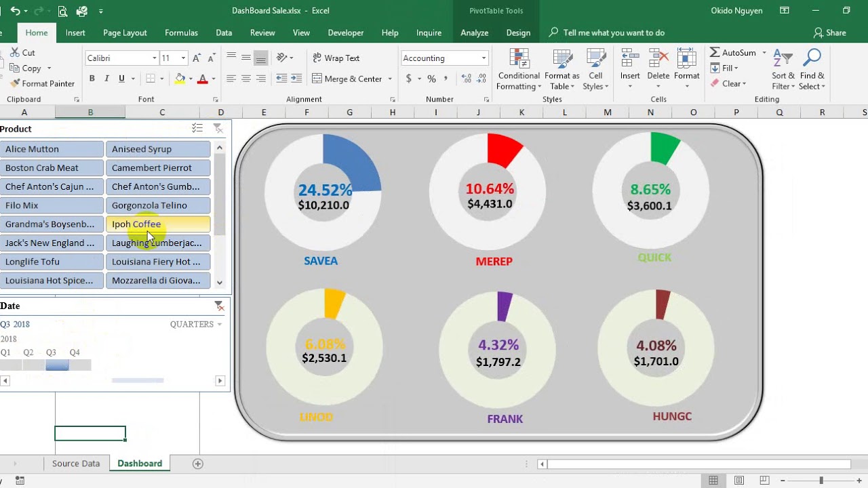Click the increase indent icon
The image size is (868, 488).
[297, 79]
